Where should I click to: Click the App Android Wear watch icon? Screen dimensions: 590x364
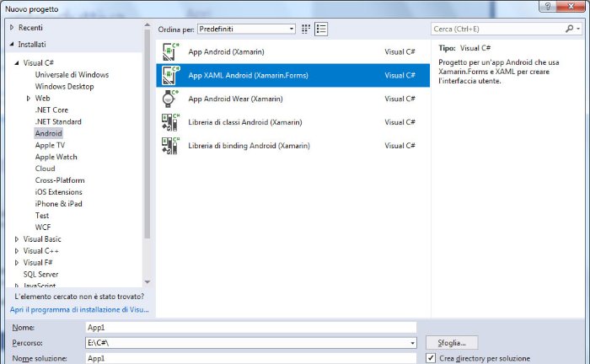169,99
